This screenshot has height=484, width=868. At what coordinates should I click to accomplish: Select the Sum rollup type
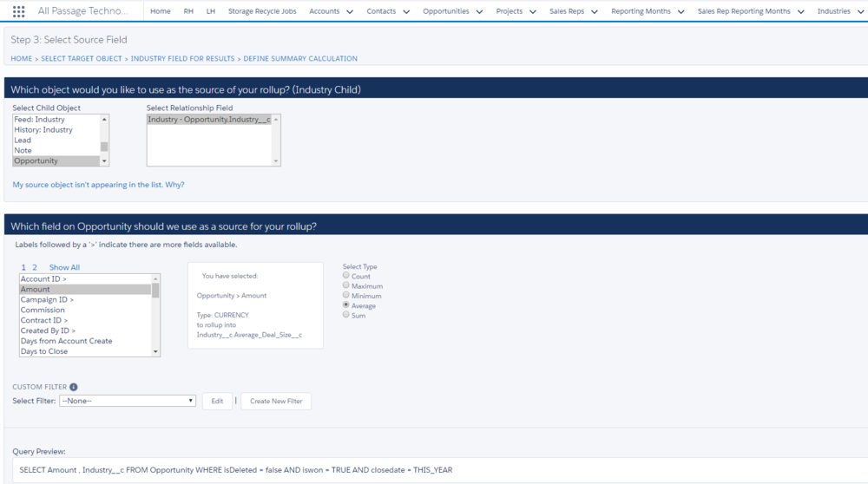346,315
